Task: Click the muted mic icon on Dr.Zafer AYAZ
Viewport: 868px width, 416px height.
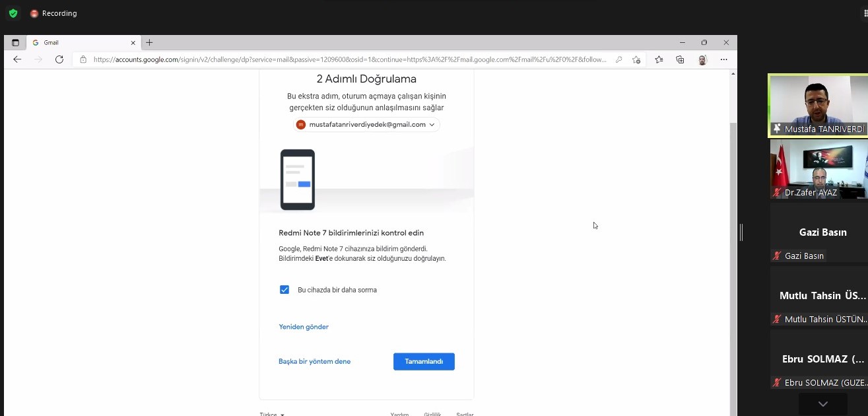Action: (777, 193)
